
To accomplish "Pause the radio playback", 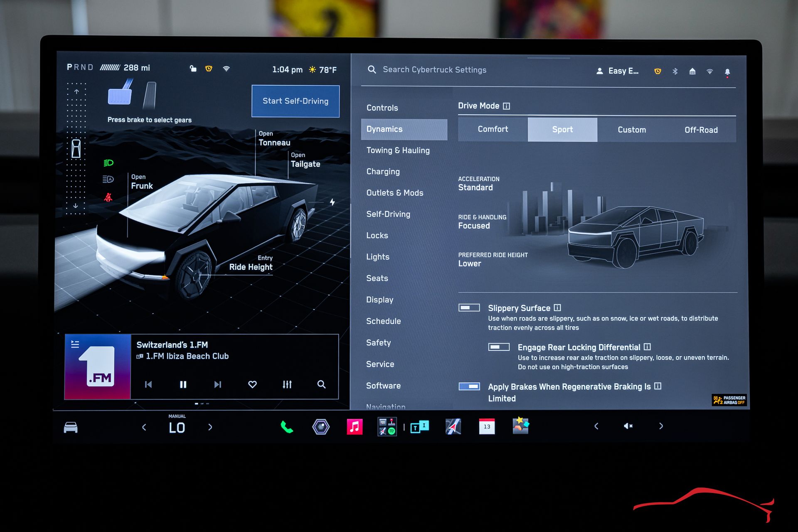I will click(x=183, y=384).
